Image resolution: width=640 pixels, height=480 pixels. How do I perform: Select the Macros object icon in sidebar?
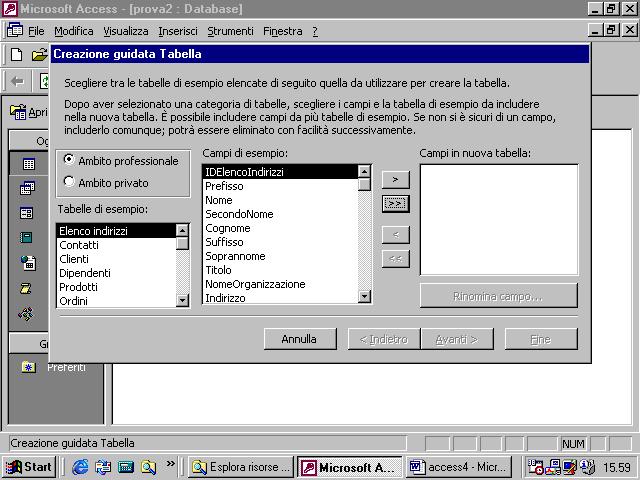tap(25, 289)
